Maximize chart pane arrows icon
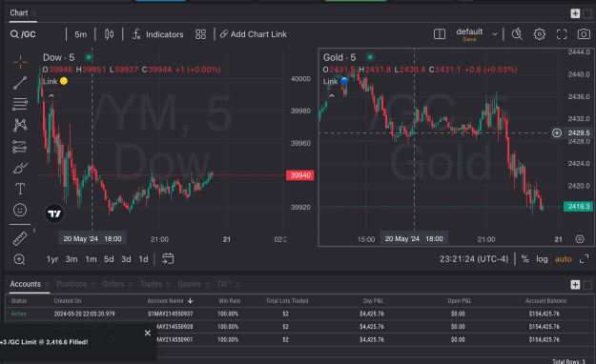The width and height of the screenshot is (596, 364). point(584,259)
